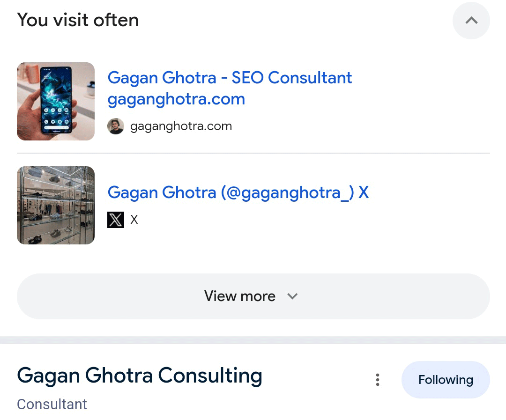Click the chevron inside View more

(292, 296)
